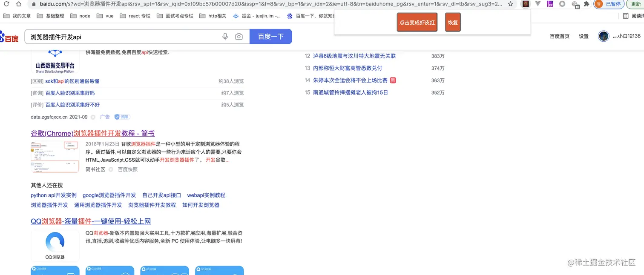The width and height of the screenshot is (644, 275).
Task: Search by image with the camera icon
Action: pyautogui.click(x=239, y=37)
